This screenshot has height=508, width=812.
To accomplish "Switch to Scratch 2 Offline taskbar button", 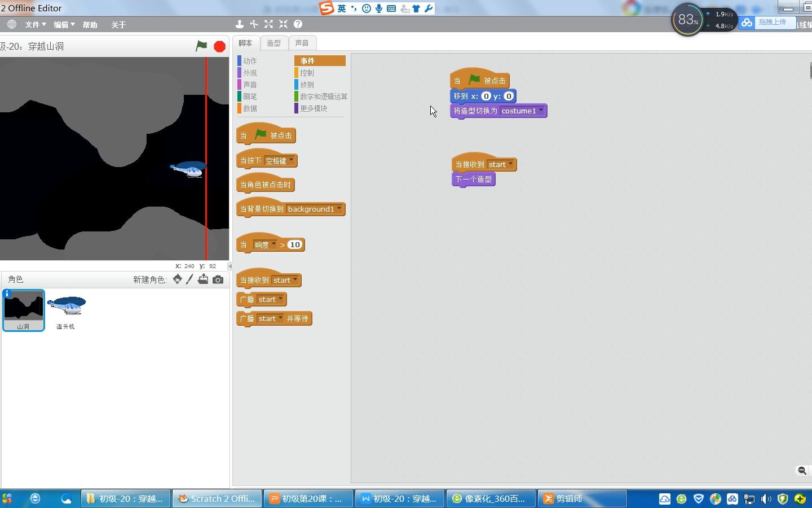I will (x=217, y=498).
